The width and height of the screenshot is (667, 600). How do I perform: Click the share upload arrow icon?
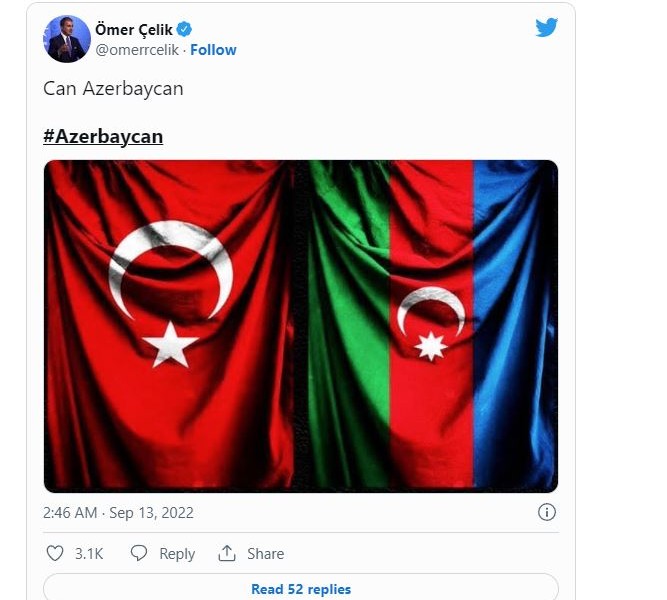(x=227, y=553)
